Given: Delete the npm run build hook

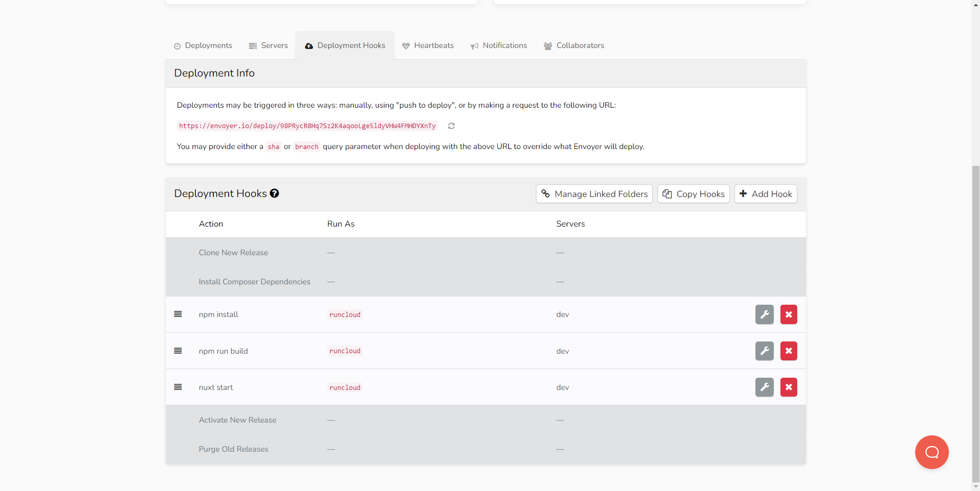Looking at the screenshot, I should [789, 351].
